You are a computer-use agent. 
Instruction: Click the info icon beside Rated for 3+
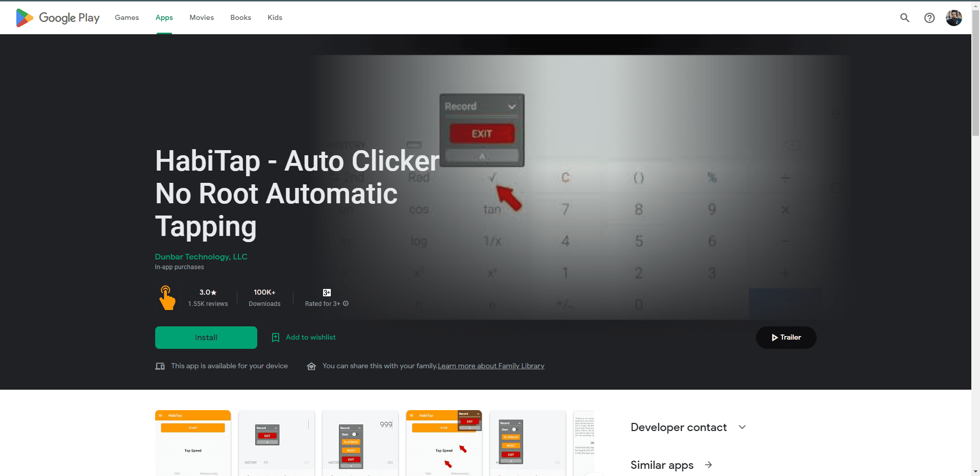coord(346,303)
